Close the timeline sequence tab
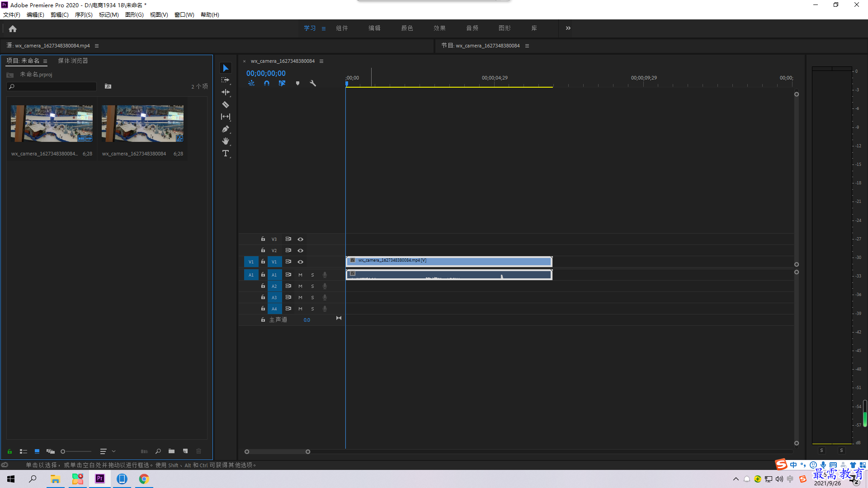This screenshot has width=868, height=488. [x=245, y=61]
